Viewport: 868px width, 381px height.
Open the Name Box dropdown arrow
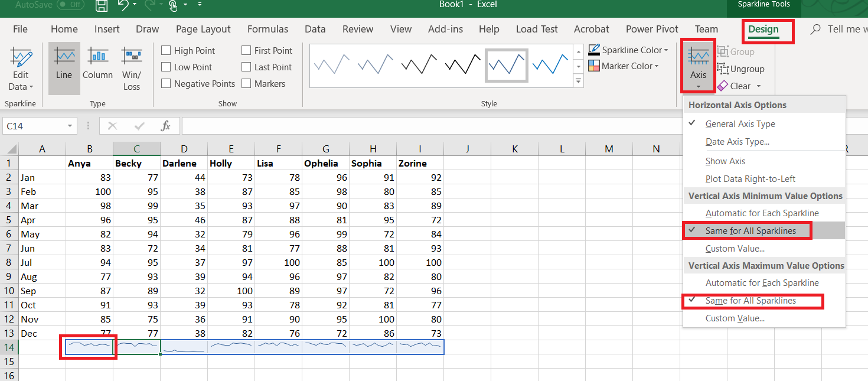coord(70,126)
